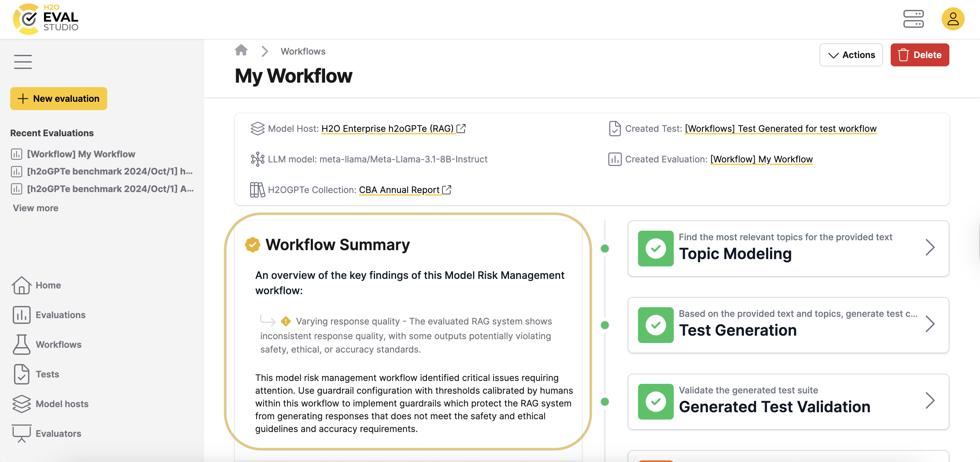980x462 pixels.
Task: Click the home breadcrumb icon
Action: coord(241,50)
